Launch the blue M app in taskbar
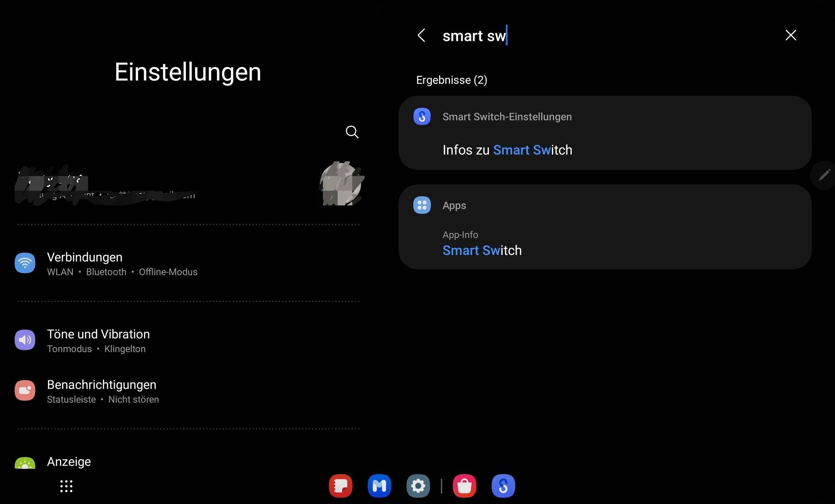Image resolution: width=835 pixels, height=504 pixels. tap(380, 486)
